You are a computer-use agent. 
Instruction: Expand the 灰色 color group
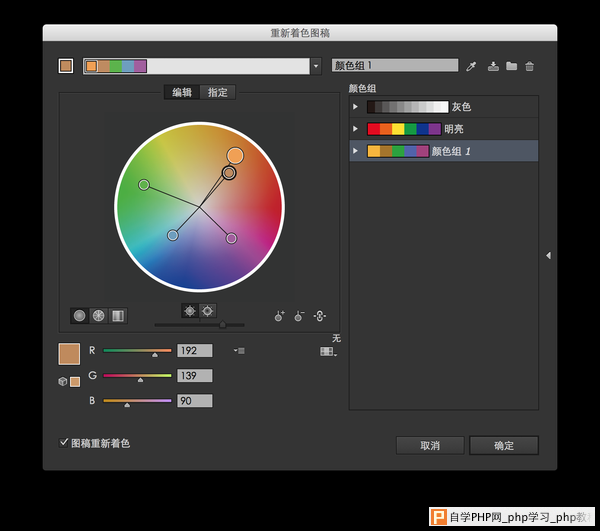(x=355, y=107)
